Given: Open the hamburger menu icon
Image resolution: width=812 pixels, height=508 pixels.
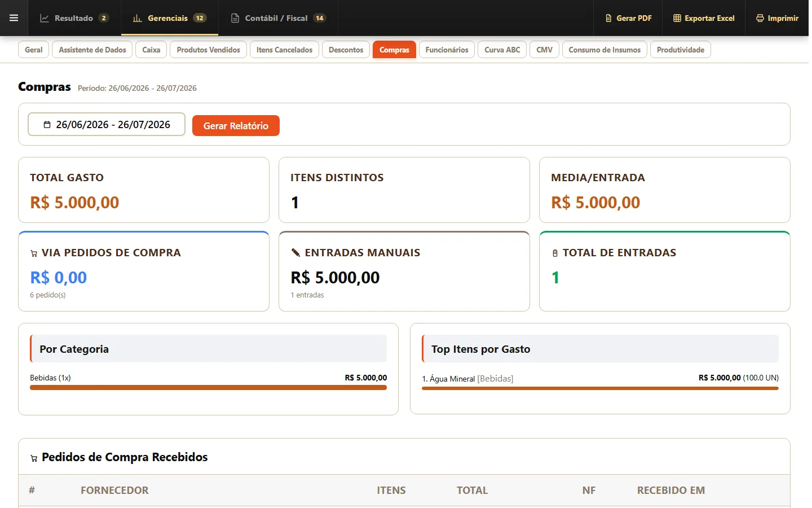Looking at the screenshot, I should 14,18.
